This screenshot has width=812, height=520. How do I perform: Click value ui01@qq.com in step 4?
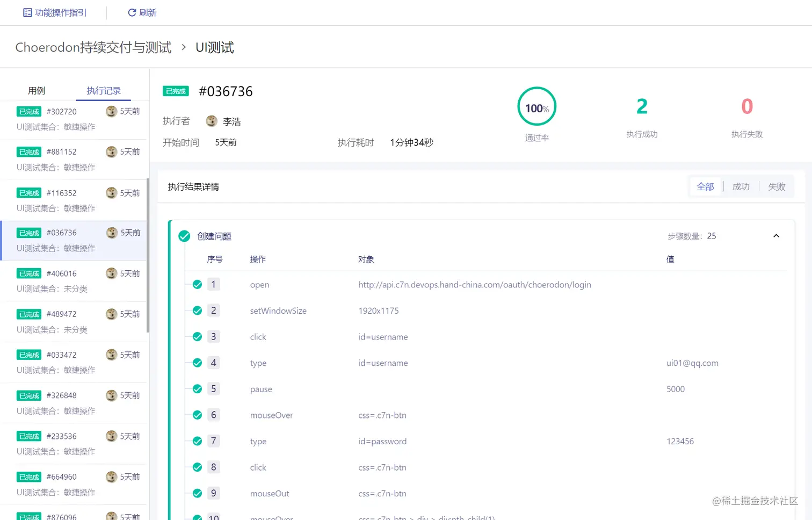(692, 363)
